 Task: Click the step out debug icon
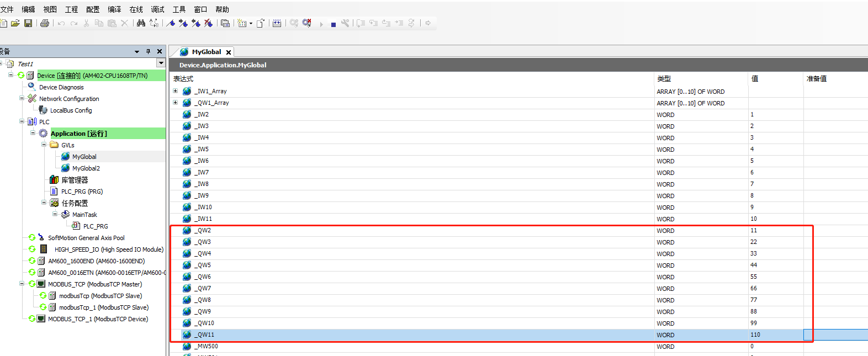(387, 23)
